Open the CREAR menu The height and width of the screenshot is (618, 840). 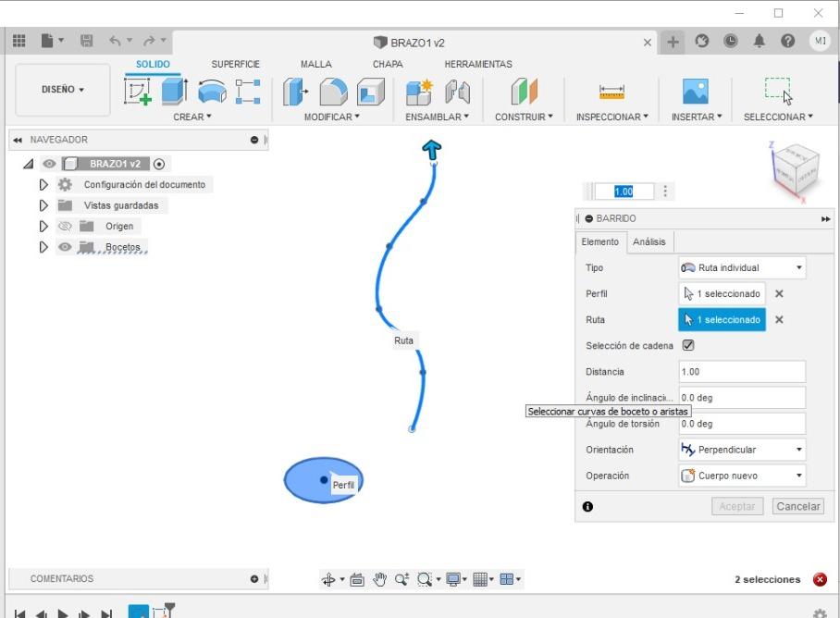pyautogui.click(x=192, y=117)
